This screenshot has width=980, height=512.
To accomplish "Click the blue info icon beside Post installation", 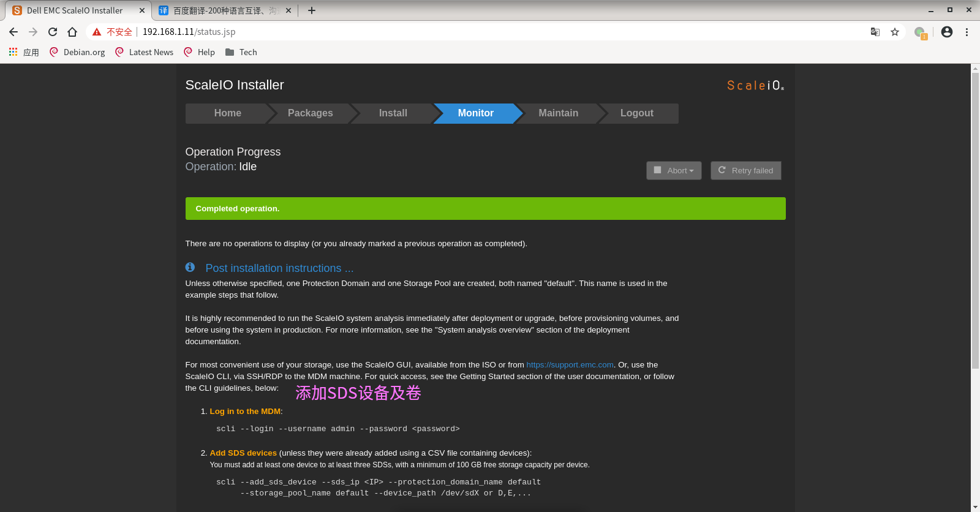I will coord(190,267).
